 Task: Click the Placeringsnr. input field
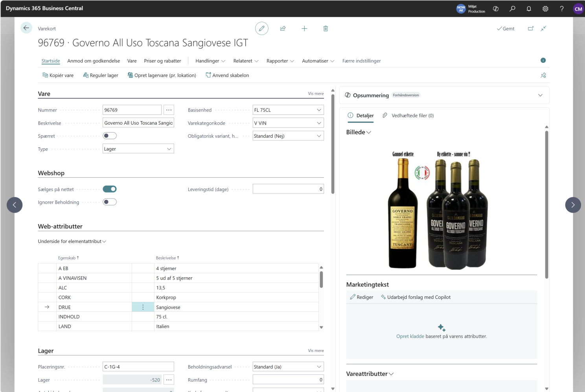138,367
